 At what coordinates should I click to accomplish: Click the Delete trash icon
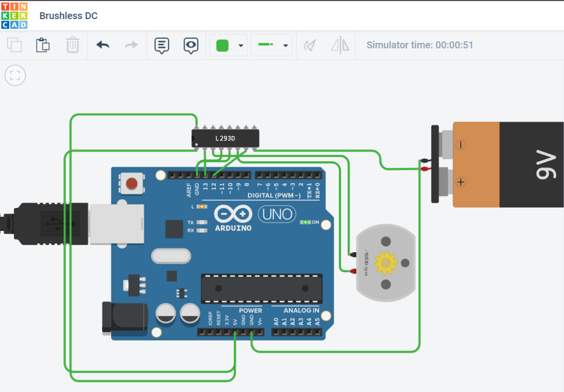[x=72, y=45]
